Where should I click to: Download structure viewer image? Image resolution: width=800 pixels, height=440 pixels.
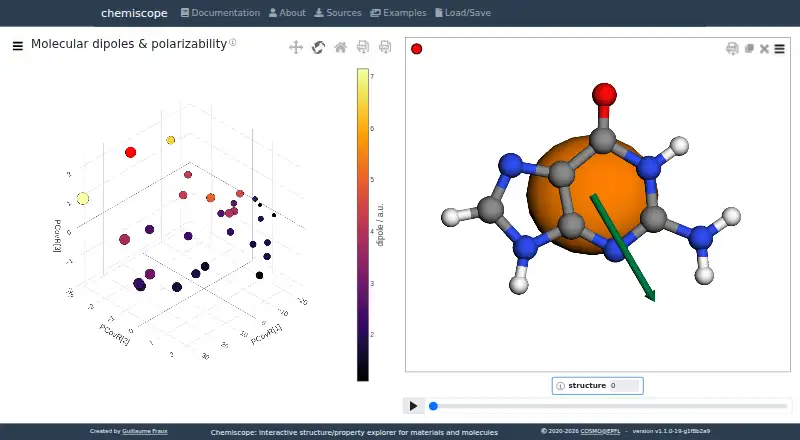click(x=732, y=48)
